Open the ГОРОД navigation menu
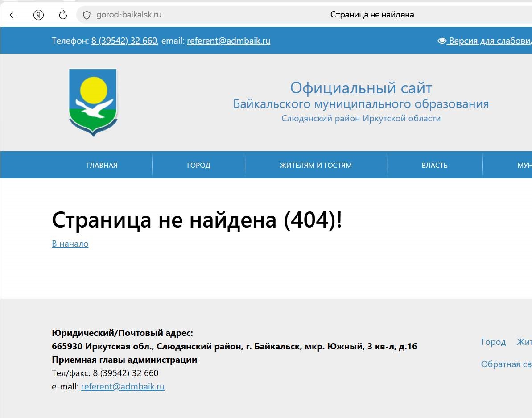This screenshot has height=418, width=532. pyautogui.click(x=198, y=165)
